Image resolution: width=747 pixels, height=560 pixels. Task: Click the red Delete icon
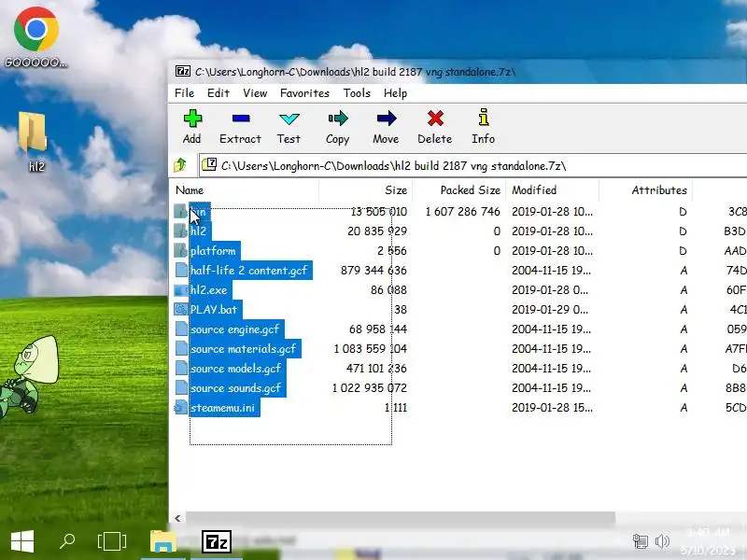pyautogui.click(x=435, y=119)
